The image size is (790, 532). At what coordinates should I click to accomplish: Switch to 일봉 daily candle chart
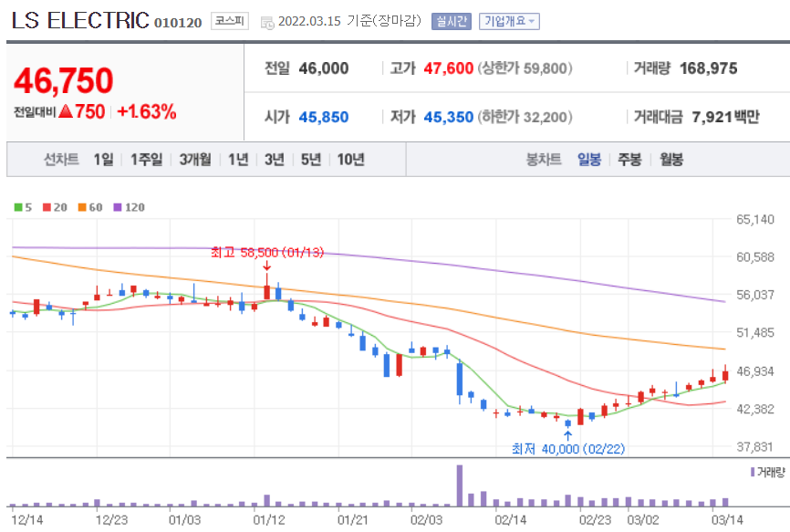[x=589, y=160]
